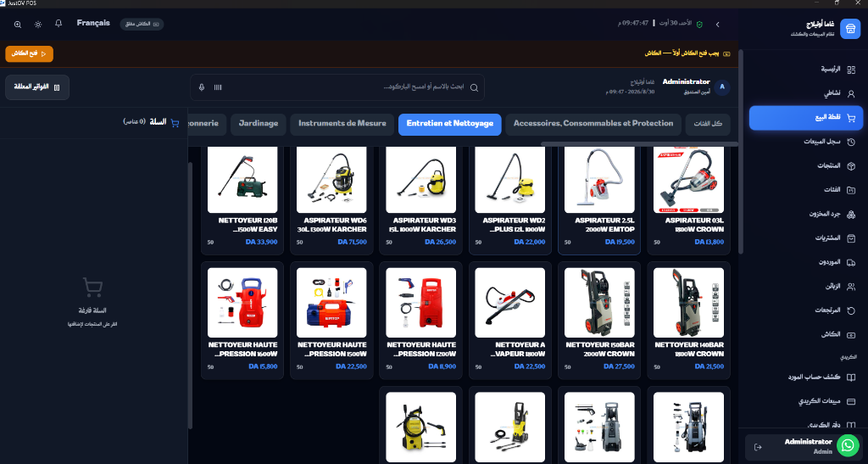Add 'NETTOYEUR 140BAR 1800W CROWN' product
This screenshot has height=464, width=868.
pyautogui.click(x=688, y=321)
